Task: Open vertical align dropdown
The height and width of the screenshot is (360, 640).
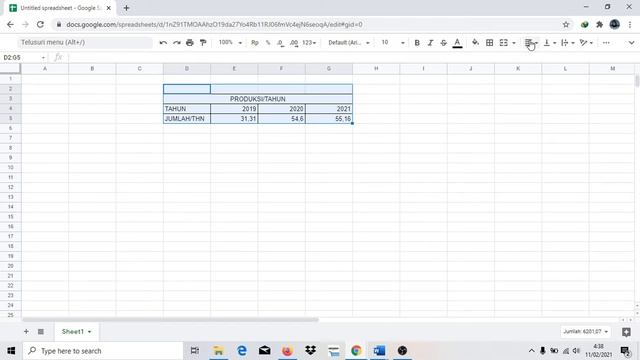Action: click(550, 42)
